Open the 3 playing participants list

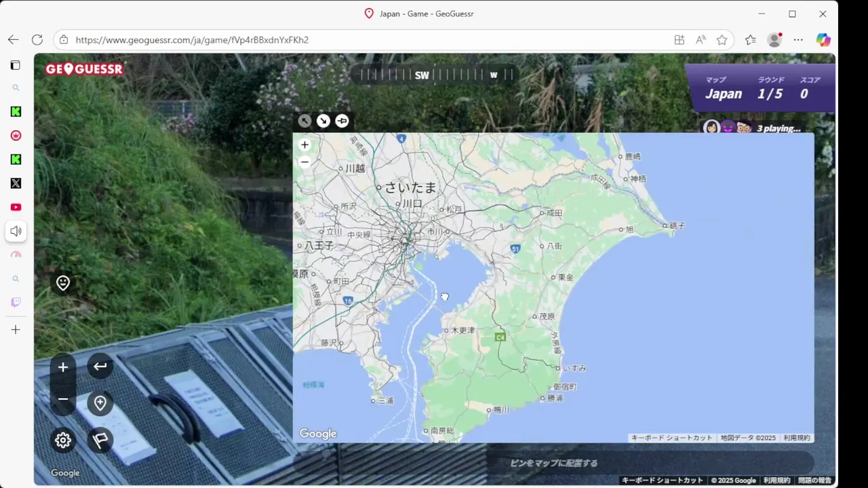point(753,127)
